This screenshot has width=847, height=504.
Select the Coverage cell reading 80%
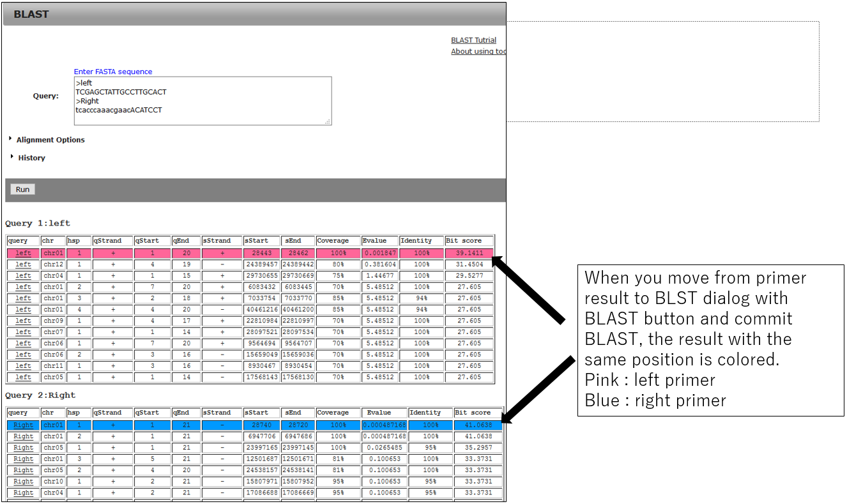tap(338, 264)
